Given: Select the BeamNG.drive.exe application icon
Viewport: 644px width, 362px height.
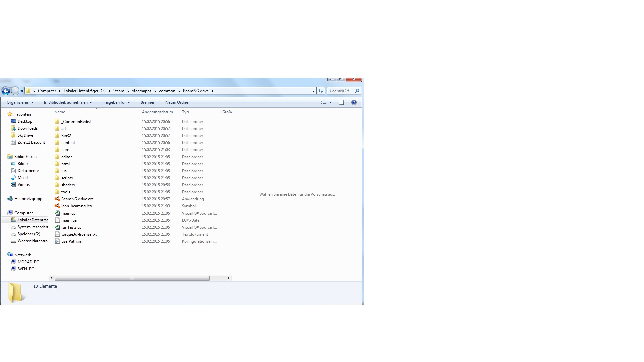Looking at the screenshot, I should pos(57,199).
